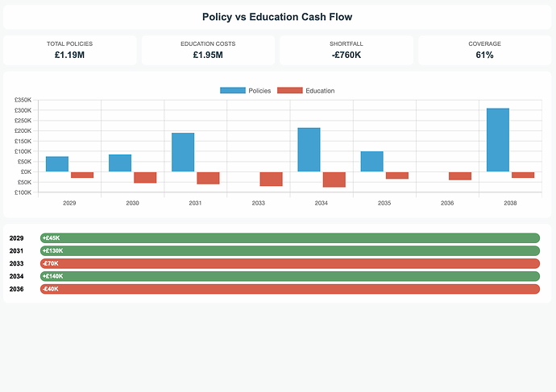
Task: Select the Coverage 61% card
Action: (484, 50)
